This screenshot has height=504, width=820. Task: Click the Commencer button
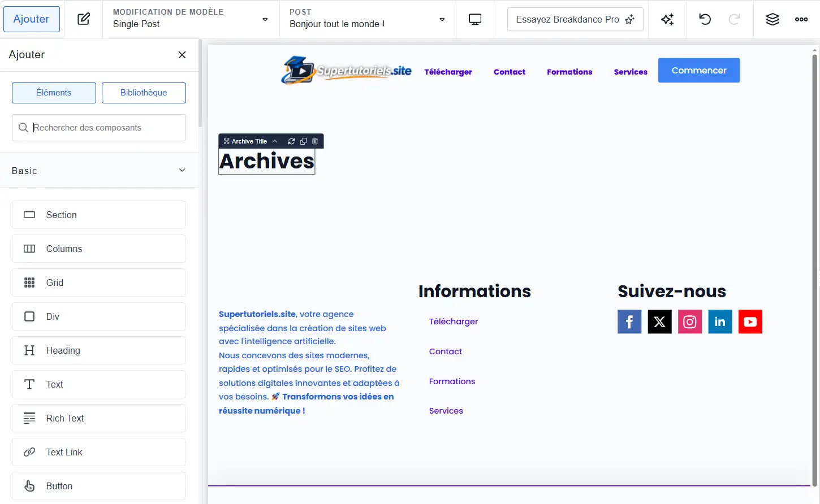[x=699, y=71]
